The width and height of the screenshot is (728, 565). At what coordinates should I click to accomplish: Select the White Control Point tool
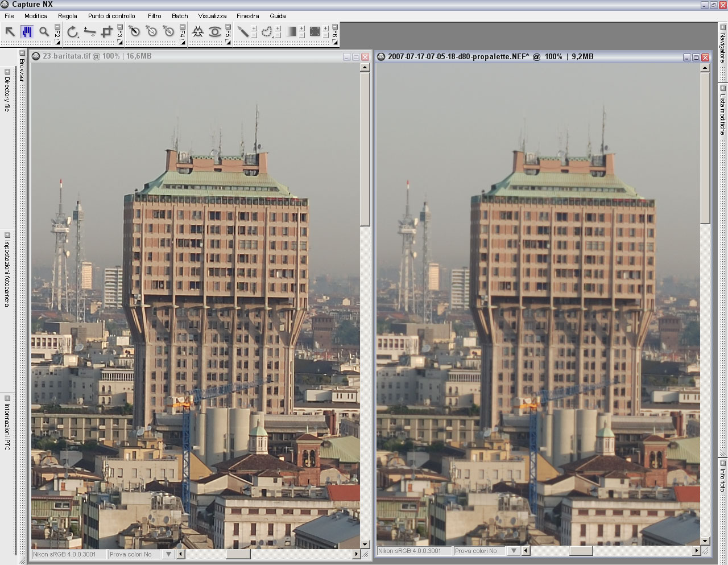[x=152, y=32]
